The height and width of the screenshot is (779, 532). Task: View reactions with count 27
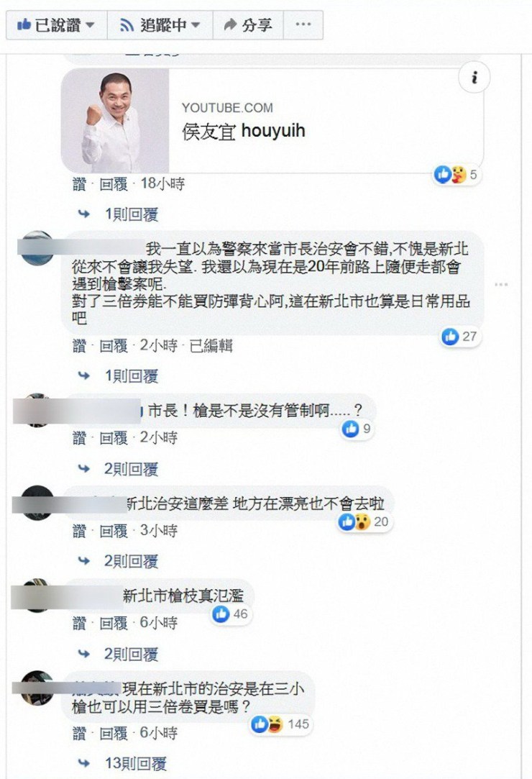459,337
